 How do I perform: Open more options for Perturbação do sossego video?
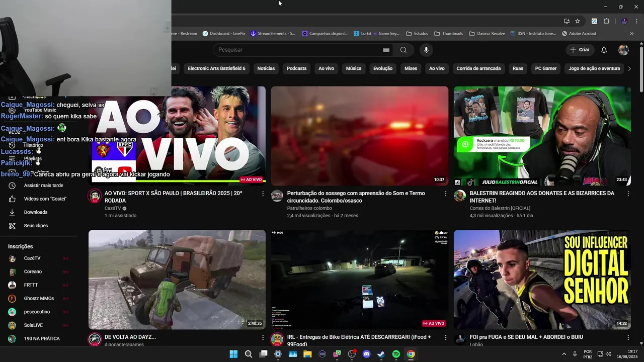(445, 194)
